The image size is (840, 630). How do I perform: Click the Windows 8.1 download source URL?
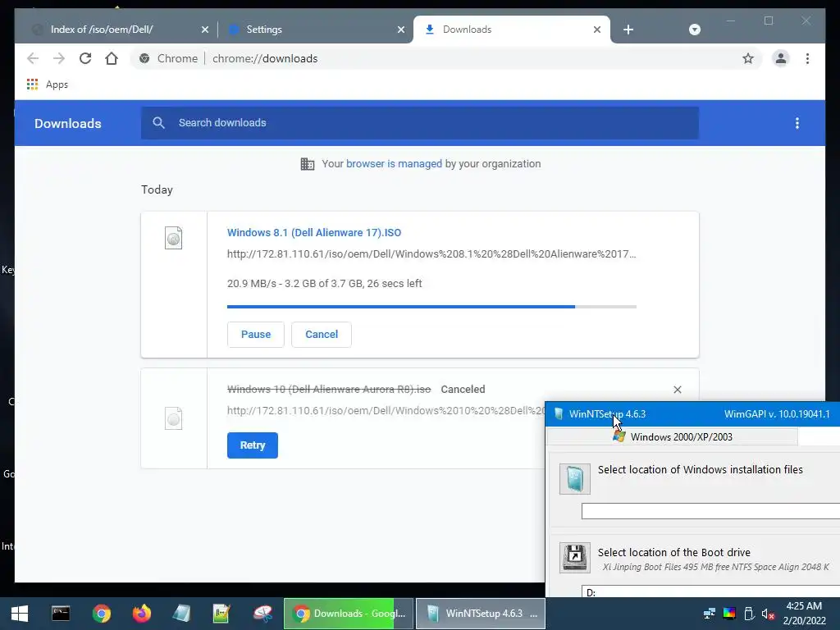point(431,254)
